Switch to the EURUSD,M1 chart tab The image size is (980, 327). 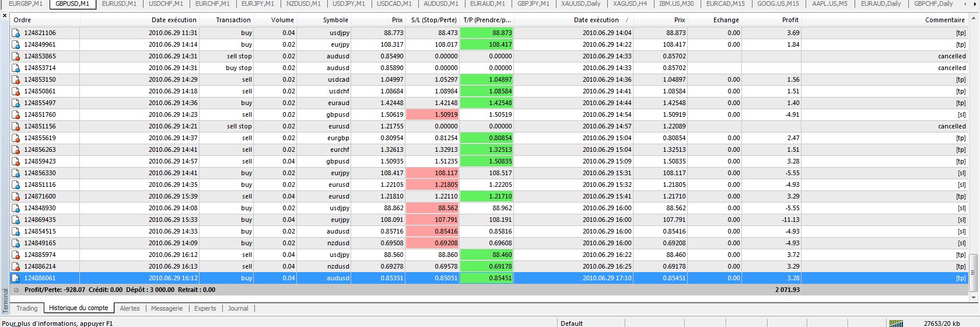point(119,4)
